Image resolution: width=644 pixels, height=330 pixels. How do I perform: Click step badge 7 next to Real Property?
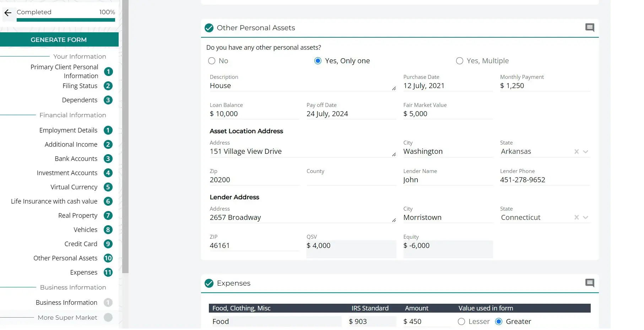(108, 216)
